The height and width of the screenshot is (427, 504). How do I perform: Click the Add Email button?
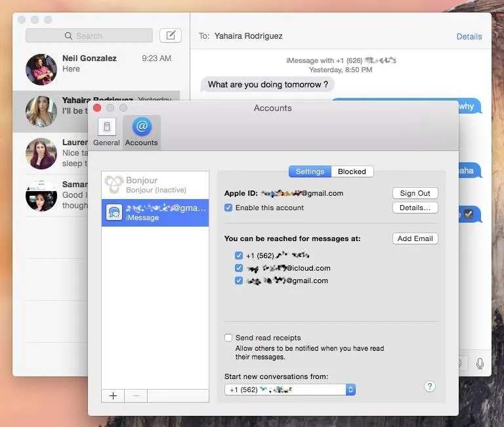coord(415,238)
